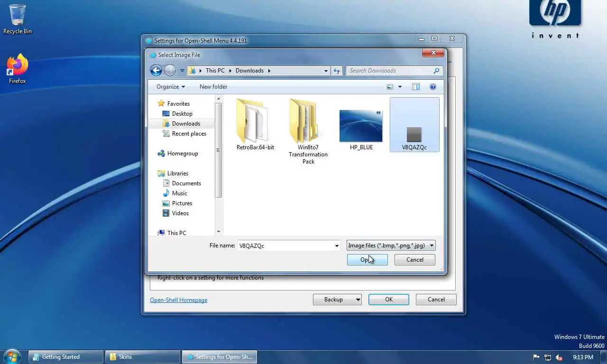Screen dimensions: 607x364
Task: Expand the address bar history dropdown
Action: pyautogui.click(x=326, y=71)
